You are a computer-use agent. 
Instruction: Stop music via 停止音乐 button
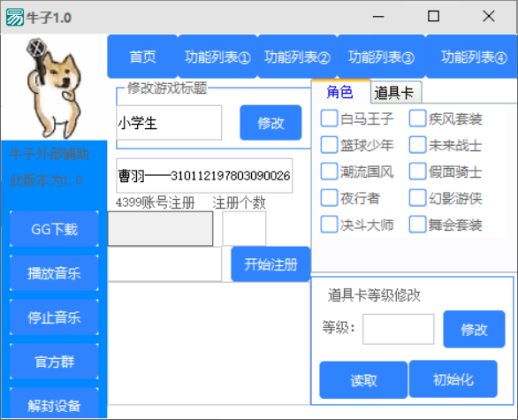tap(54, 317)
